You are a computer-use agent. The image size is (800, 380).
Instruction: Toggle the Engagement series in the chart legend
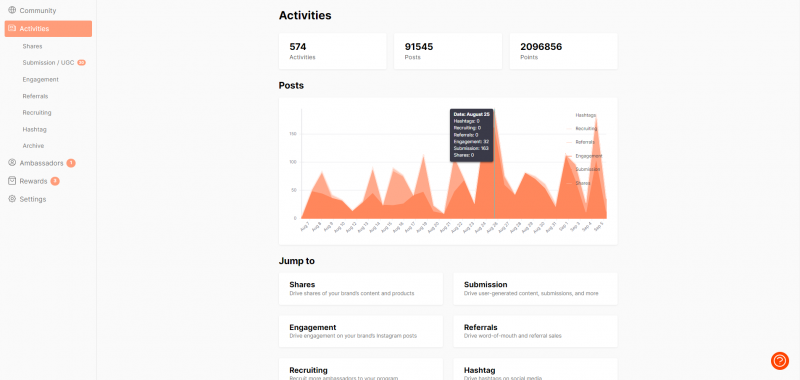pyautogui.click(x=588, y=156)
